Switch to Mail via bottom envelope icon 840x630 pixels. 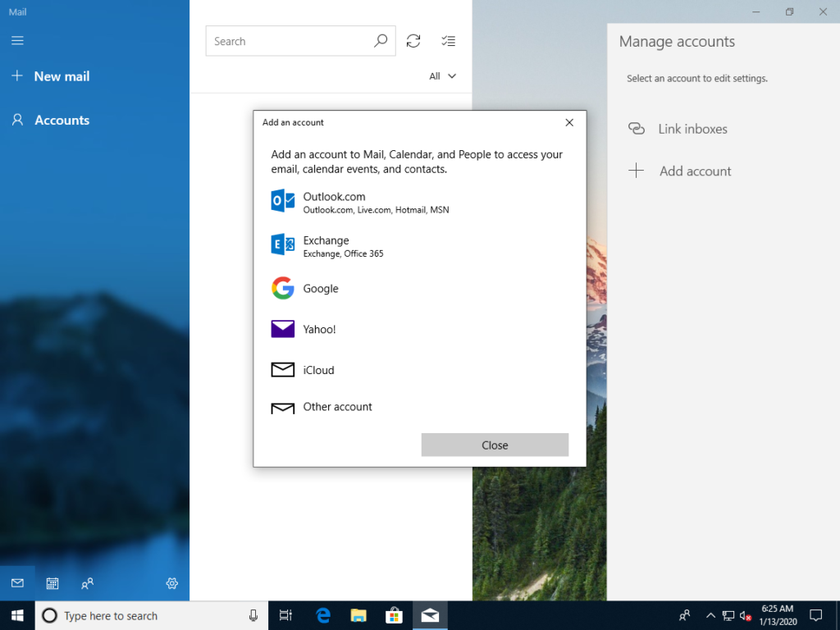(17, 583)
